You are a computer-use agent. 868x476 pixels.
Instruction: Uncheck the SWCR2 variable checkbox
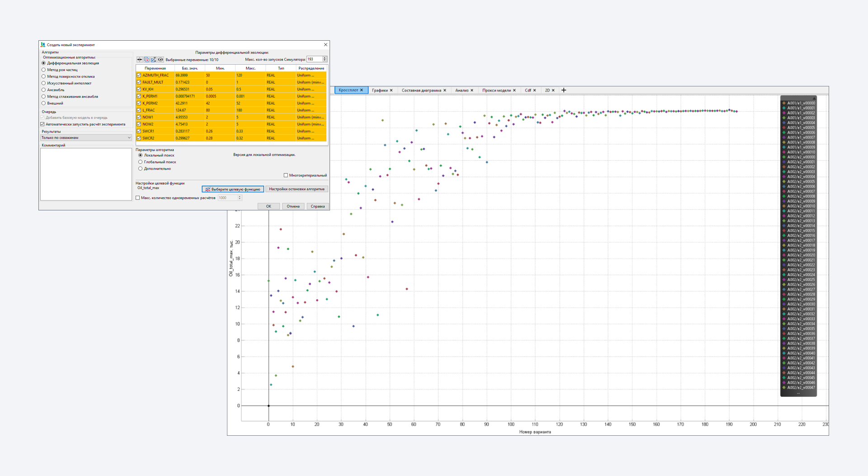click(139, 138)
